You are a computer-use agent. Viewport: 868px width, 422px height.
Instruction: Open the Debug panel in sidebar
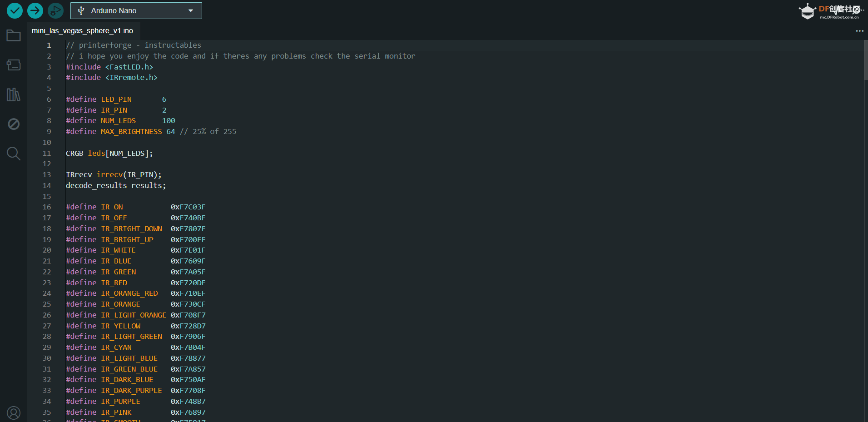pos(14,124)
